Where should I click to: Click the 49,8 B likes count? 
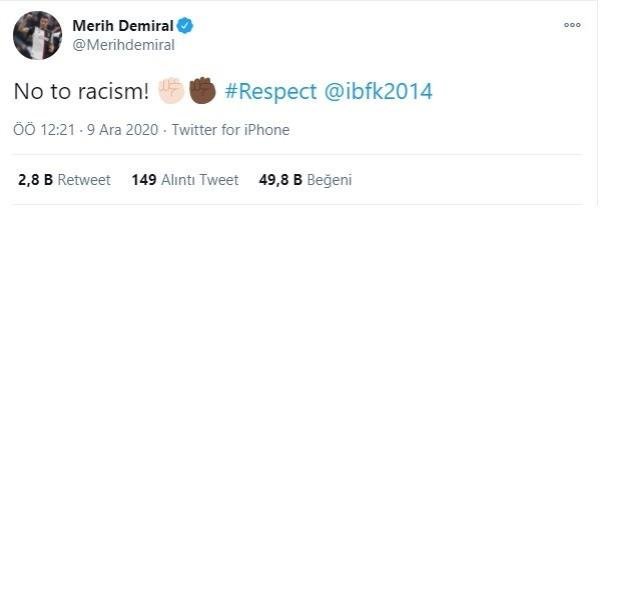[280, 180]
